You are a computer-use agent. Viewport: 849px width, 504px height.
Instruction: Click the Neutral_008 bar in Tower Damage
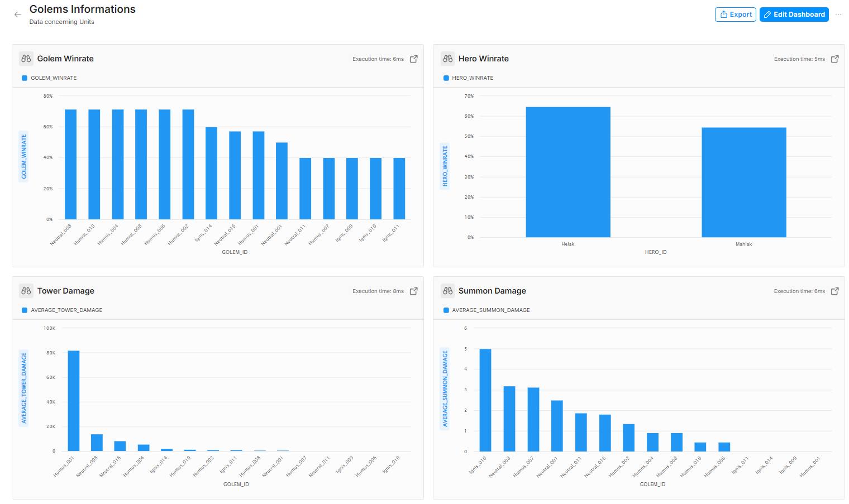tap(97, 443)
